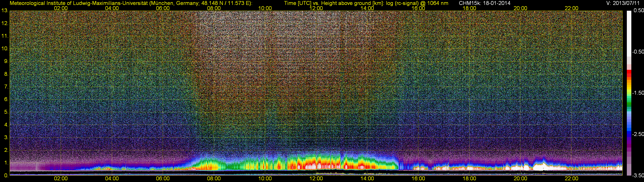The image size is (644, 182).
Task: Click the white upper section of the color scale
Action: click(x=629, y=33)
